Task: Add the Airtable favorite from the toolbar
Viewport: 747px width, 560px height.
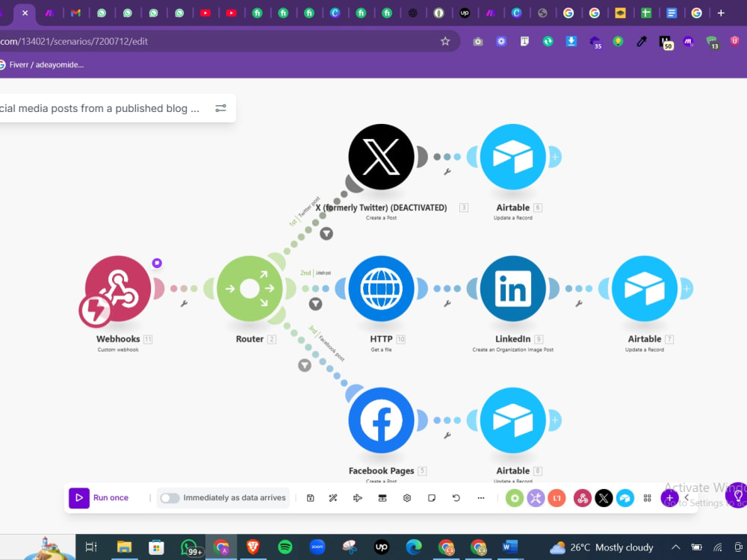Action: [625, 498]
